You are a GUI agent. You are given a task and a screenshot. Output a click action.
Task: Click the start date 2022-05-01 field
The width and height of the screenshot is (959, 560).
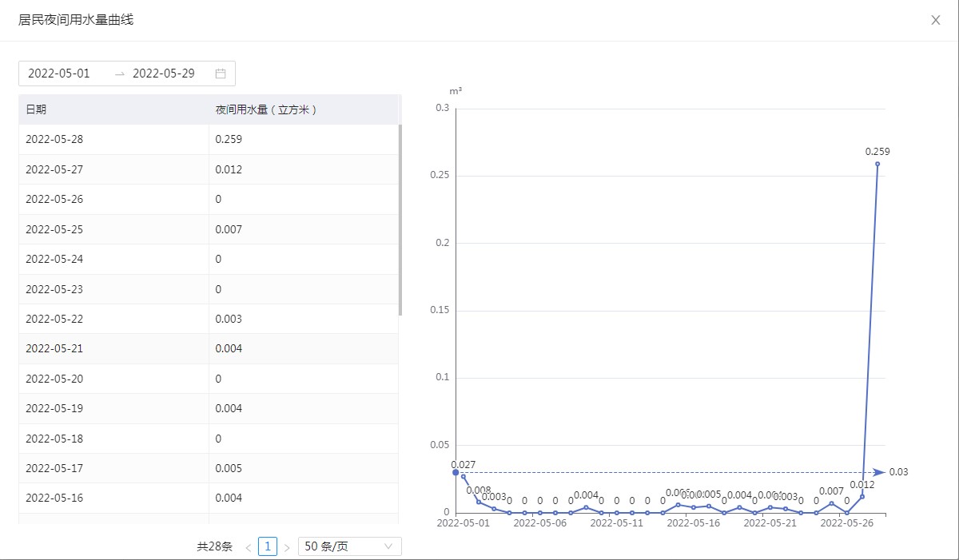click(x=60, y=73)
